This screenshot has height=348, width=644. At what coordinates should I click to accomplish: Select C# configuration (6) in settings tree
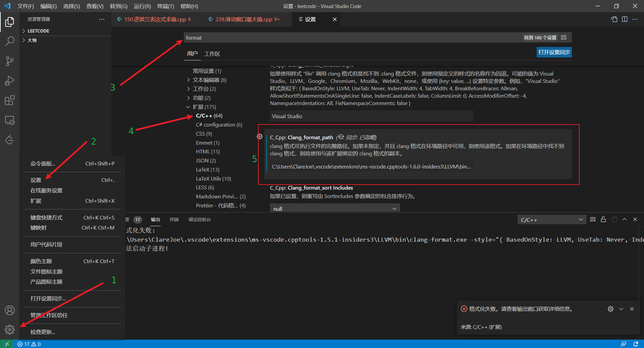click(x=219, y=125)
